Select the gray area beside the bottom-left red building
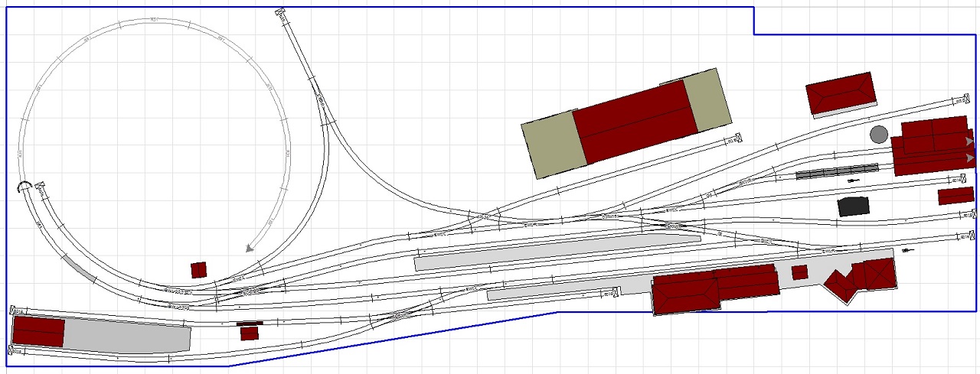980x374 pixels. pos(126,336)
